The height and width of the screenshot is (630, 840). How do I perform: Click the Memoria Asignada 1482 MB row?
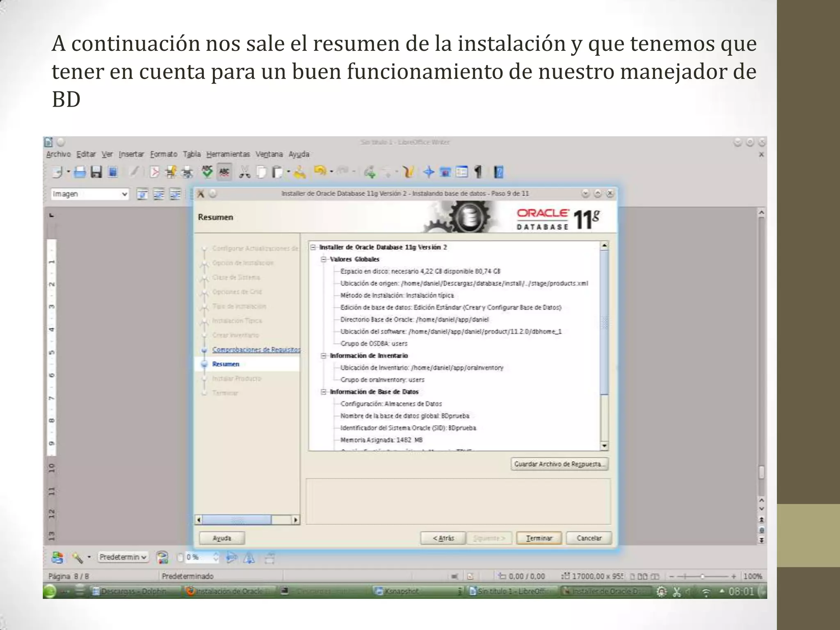coord(381,440)
